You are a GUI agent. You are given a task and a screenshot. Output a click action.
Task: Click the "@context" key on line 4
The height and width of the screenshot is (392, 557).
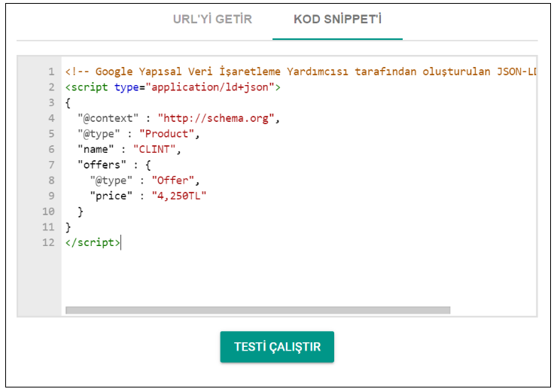click(108, 118)
